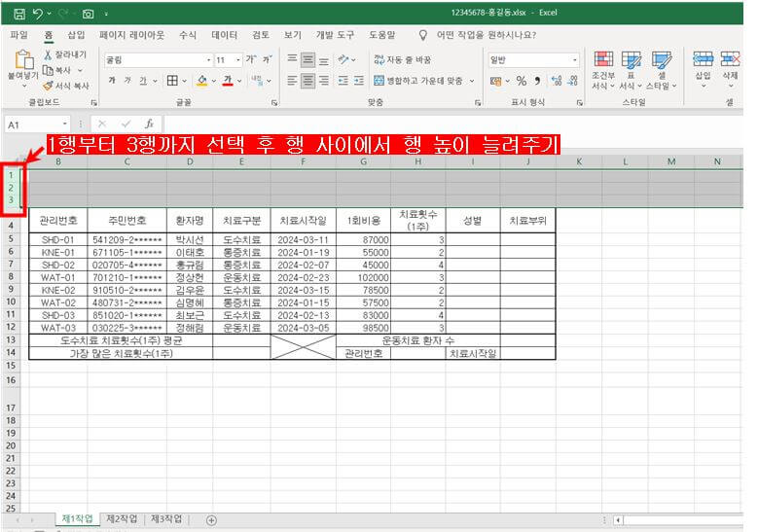Viewport: 758px width, 532px height.
Task: Toggle Wrap Text (자동 줄 바꿈)
Action: tap(402, 59)
